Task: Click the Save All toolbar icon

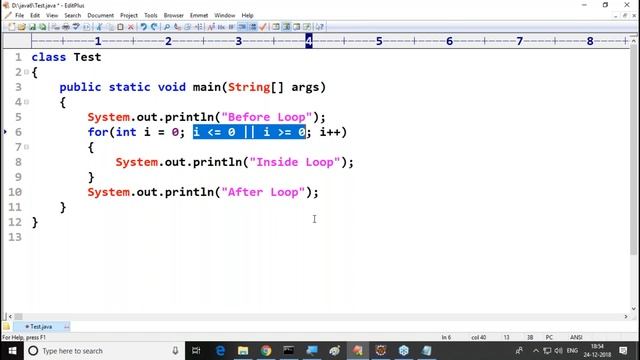Action: 42,27
